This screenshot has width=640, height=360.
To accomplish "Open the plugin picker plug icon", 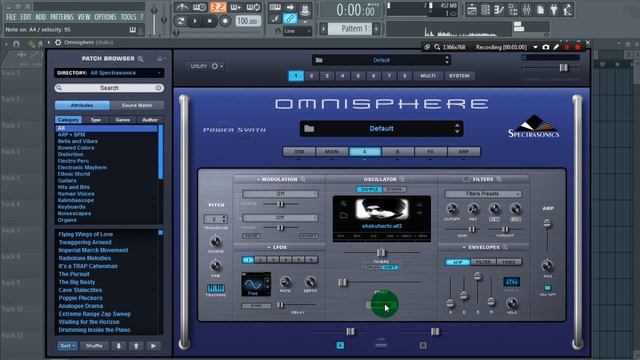I will coord(554,10).
